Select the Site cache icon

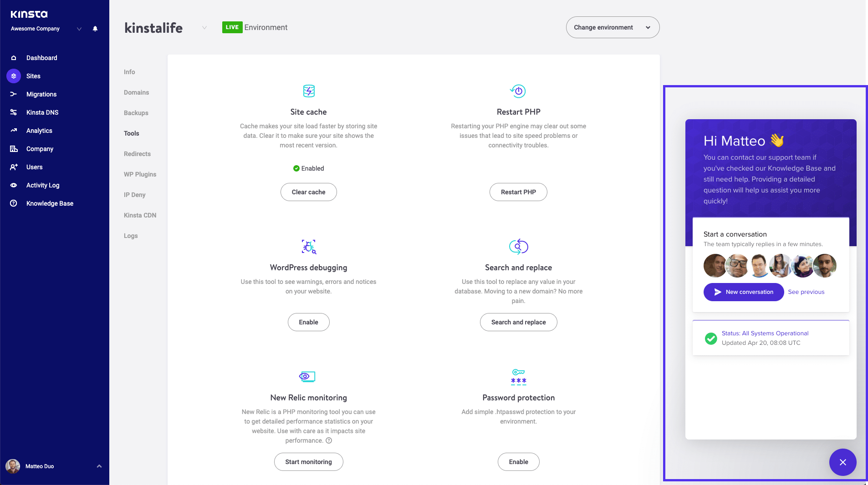tap(309, 91)
